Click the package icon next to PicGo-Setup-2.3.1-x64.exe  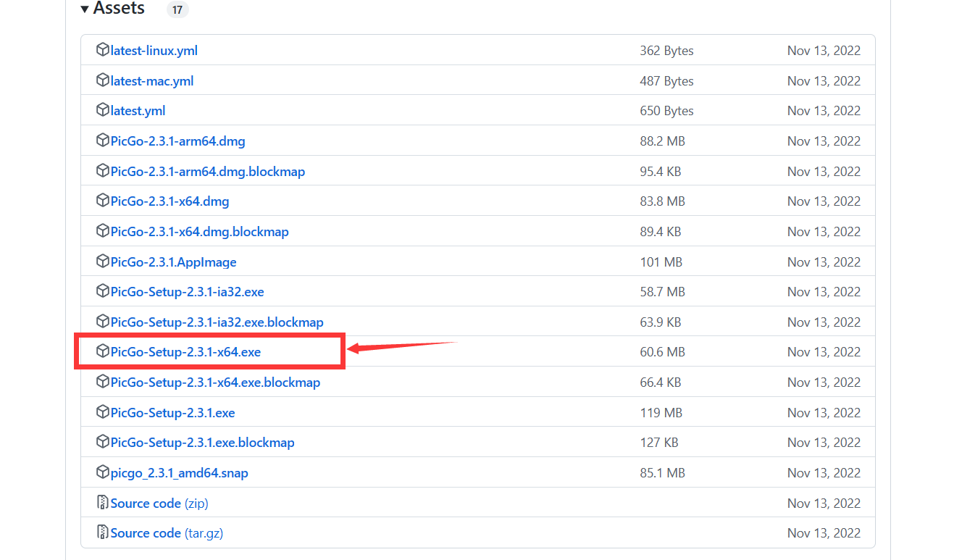tap(102, 351)
